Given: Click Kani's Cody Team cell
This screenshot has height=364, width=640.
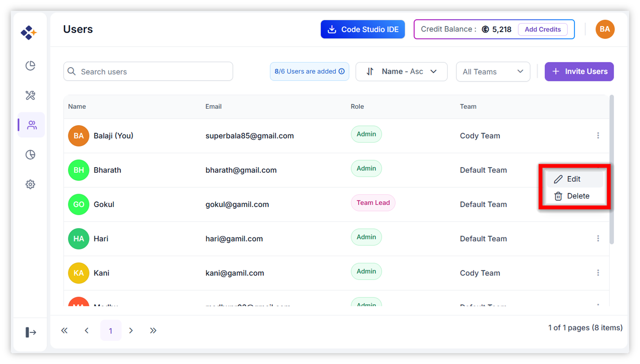Looking at the screenshot, I should pos(480,273).
